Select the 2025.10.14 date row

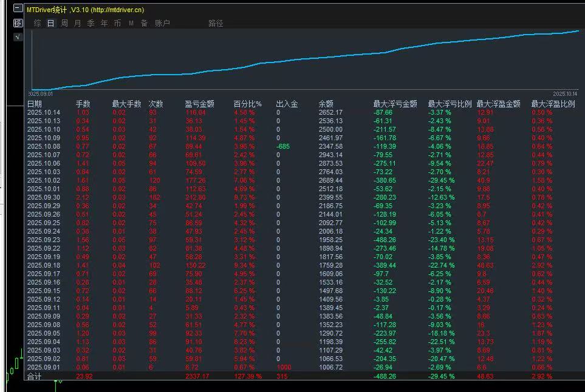[44, 112]
